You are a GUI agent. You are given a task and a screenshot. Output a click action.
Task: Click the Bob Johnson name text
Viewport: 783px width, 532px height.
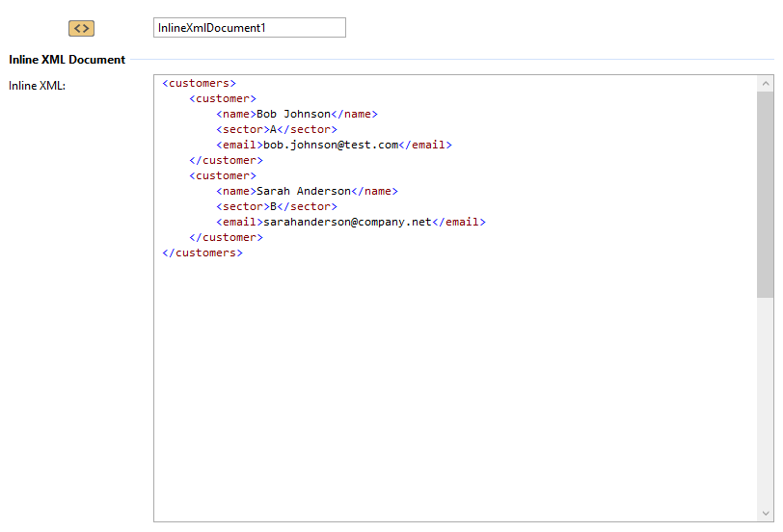pos(293,114)
